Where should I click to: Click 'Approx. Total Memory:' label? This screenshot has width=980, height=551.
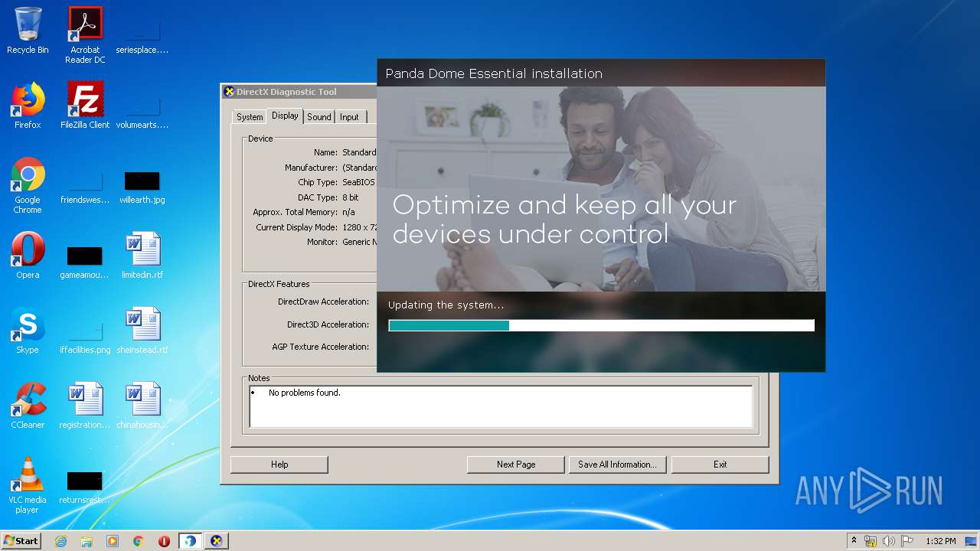click(295, 212)
